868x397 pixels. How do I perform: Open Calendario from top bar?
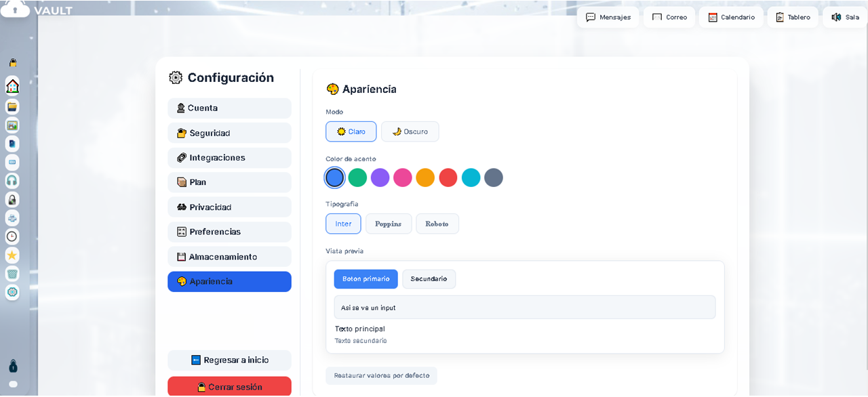click(732, 17)
